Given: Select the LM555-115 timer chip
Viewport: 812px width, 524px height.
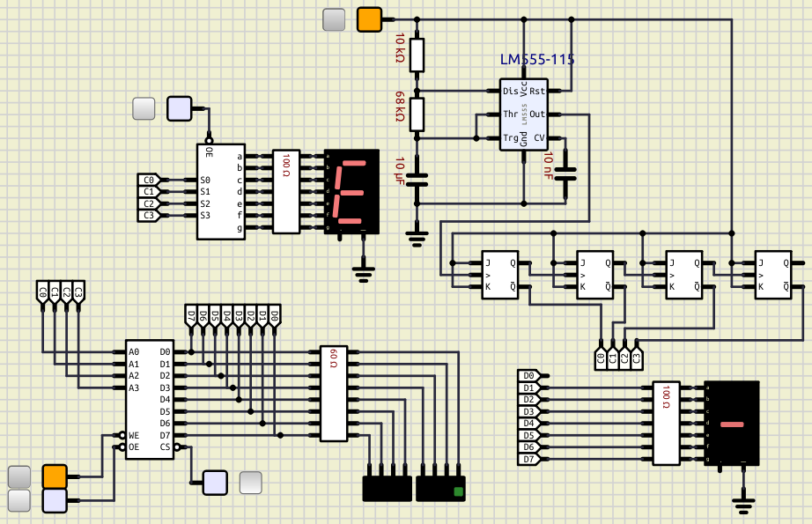Looking at the screenshot, I should pyautogui.click(x=523, y=115).
